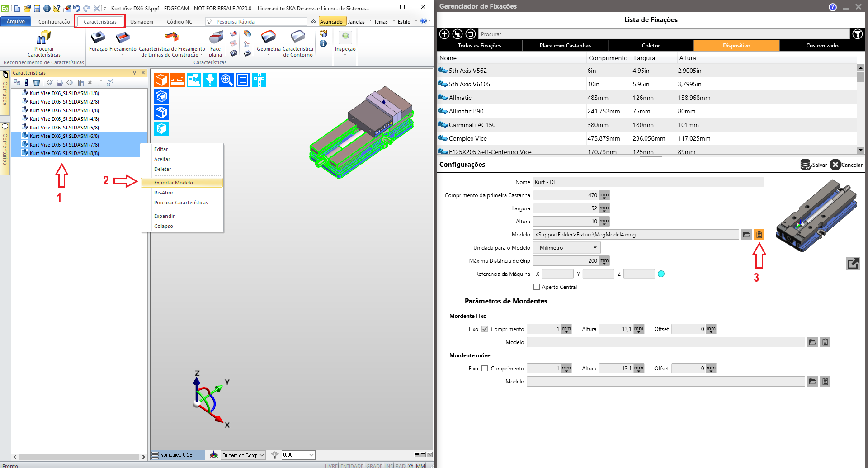The height and width of the screenshot is (468, 868).
Task: Toggle the Avançado mode button
Action: [x=332, y=21]
